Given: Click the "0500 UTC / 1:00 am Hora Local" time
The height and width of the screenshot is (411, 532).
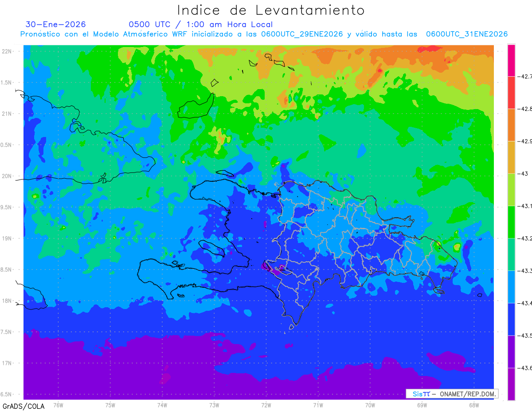Looking at the screenshot, I should point(200,24).
